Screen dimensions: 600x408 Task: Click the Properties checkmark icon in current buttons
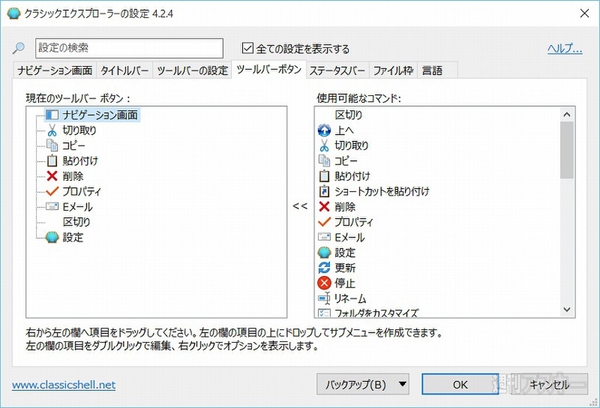(x=52, y=191)
